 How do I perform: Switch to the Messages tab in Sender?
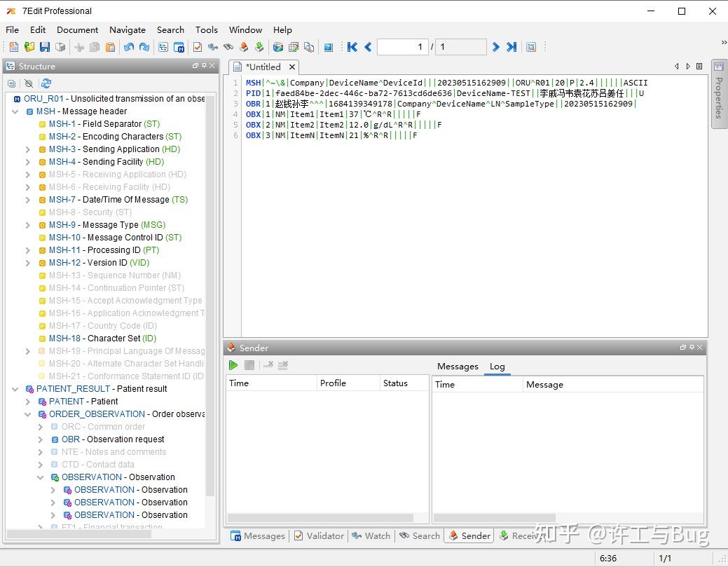pos(458,367)
